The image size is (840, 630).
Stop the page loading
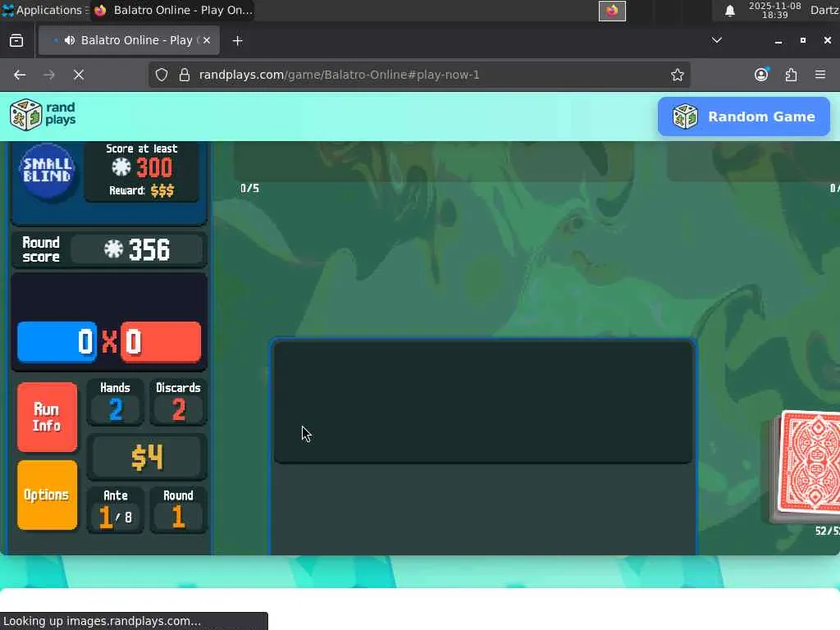[x=79, y=75]
